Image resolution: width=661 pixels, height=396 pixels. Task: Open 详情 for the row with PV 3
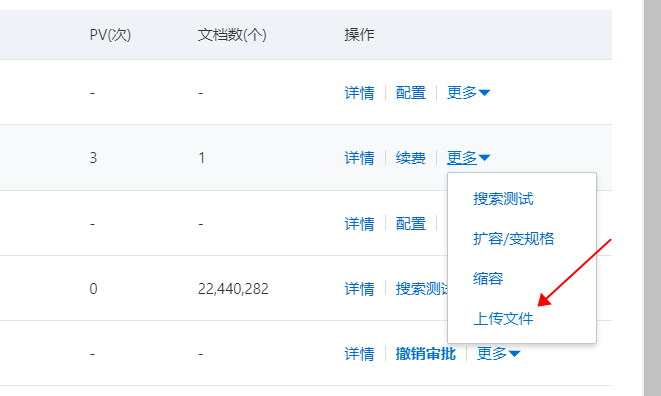(x=359, y=158)
